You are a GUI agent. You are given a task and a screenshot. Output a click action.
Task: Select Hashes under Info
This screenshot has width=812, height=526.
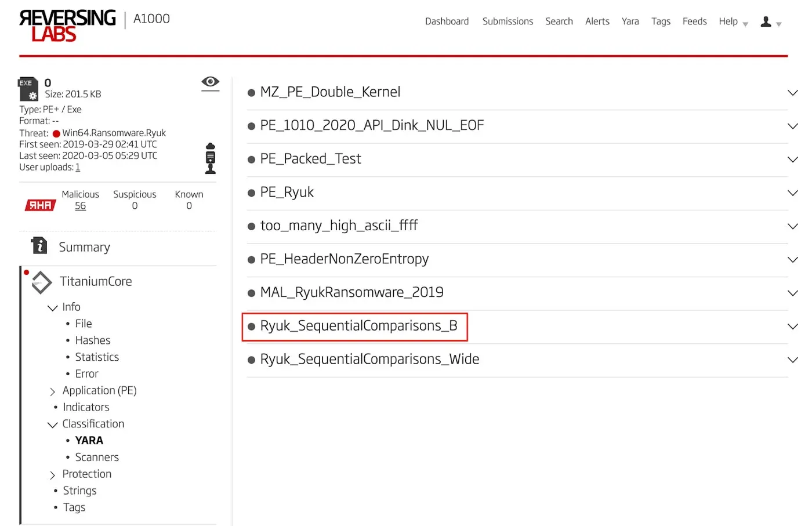(93, 340)
